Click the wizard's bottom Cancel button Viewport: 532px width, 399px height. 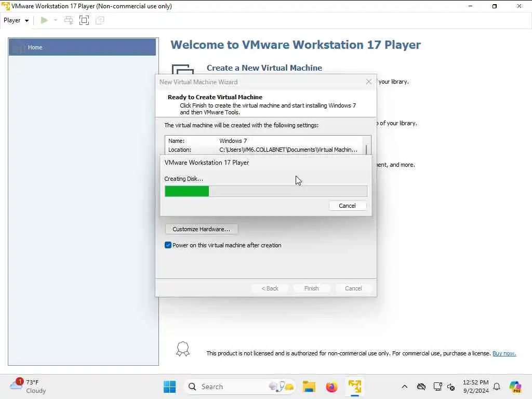[353, 288]
